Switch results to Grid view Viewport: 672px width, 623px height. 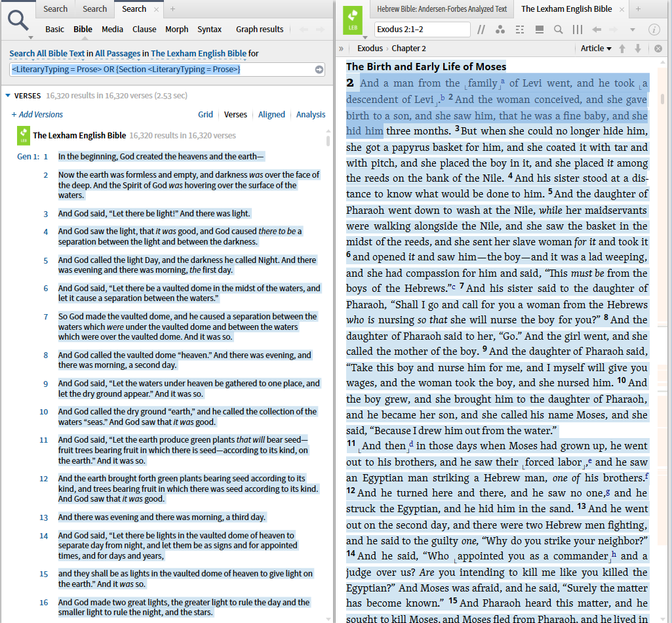(205, 115)
